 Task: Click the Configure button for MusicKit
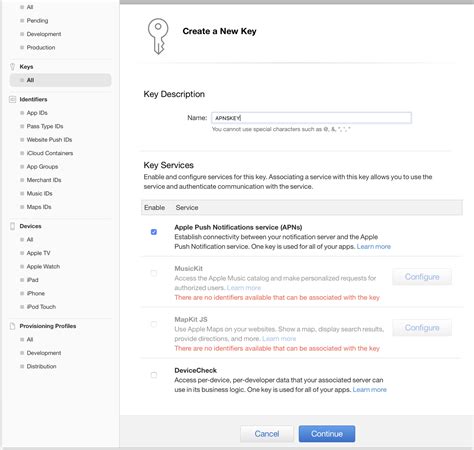click(x=422, y=277)
